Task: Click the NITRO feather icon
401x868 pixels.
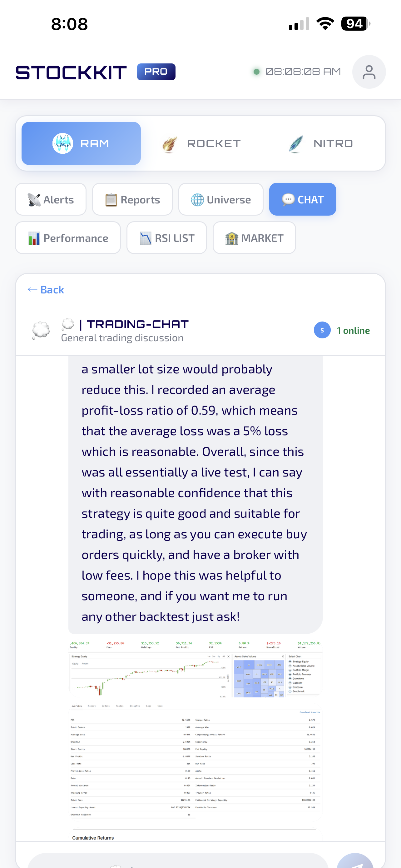Action: point(296,143)
